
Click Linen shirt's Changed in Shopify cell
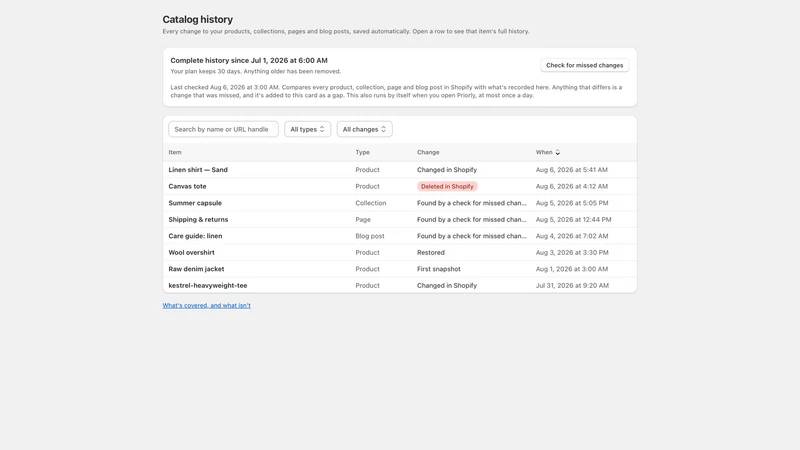tap(447, 170)
